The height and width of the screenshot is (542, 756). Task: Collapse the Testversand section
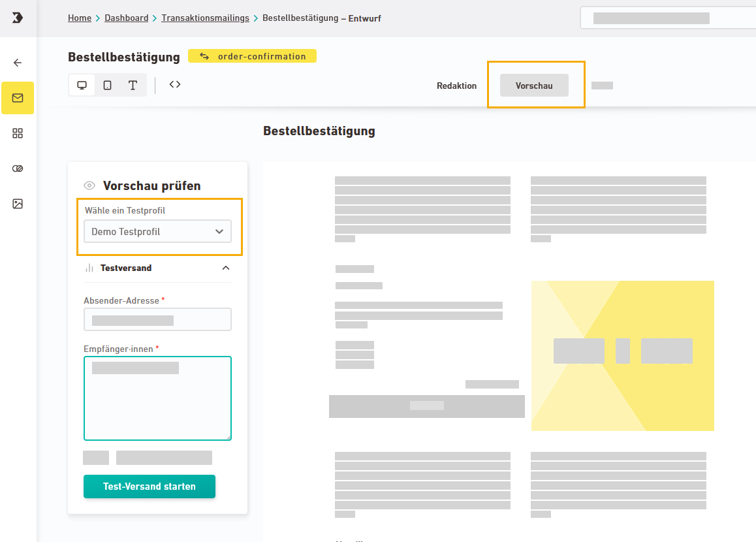click(x=226, y=268)
